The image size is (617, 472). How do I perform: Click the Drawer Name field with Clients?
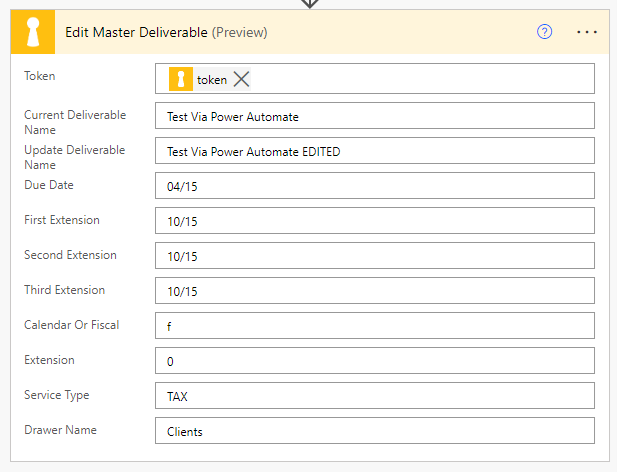[x=375, y=431]
